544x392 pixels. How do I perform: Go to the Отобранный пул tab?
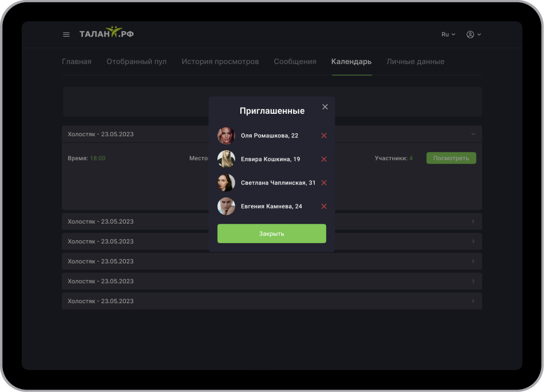point(136,62)
